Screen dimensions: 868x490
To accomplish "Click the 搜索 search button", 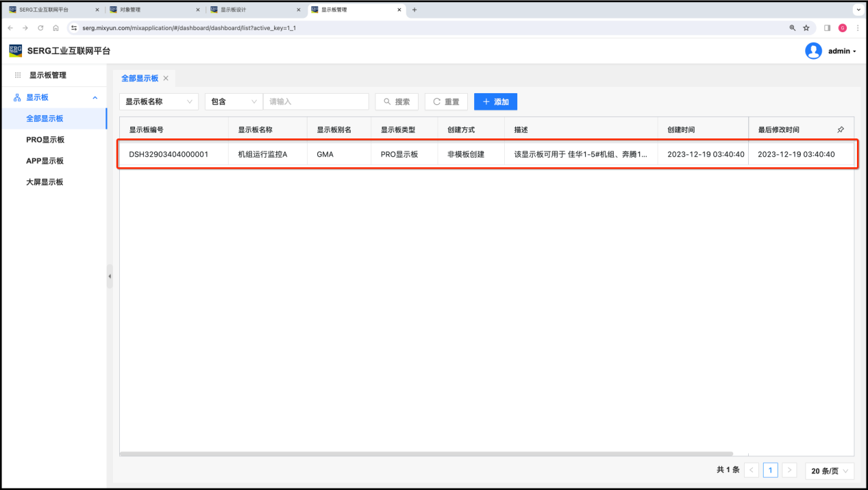I will pyautogui.click(x=397, y=101).
